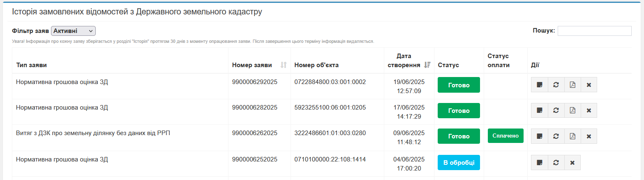Remove the 'В обробці' request 9900006252025

pyautogui.click(x=572, y=162)
